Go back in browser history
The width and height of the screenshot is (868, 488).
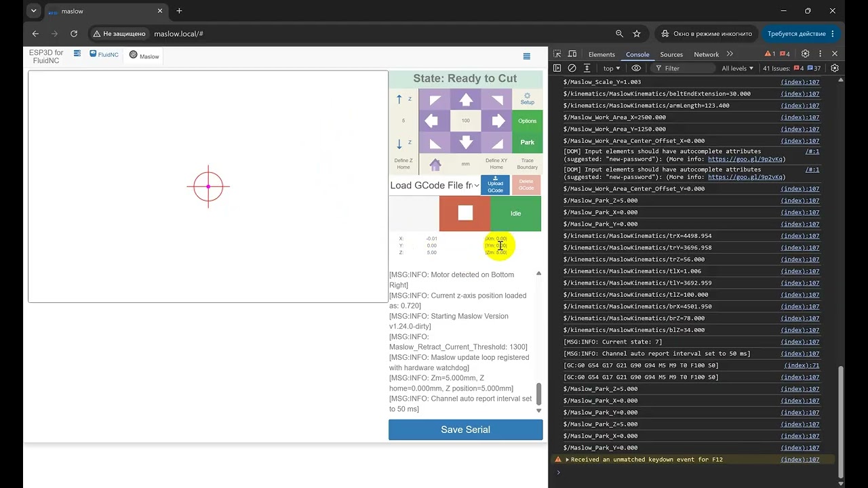tap(35, 33)
